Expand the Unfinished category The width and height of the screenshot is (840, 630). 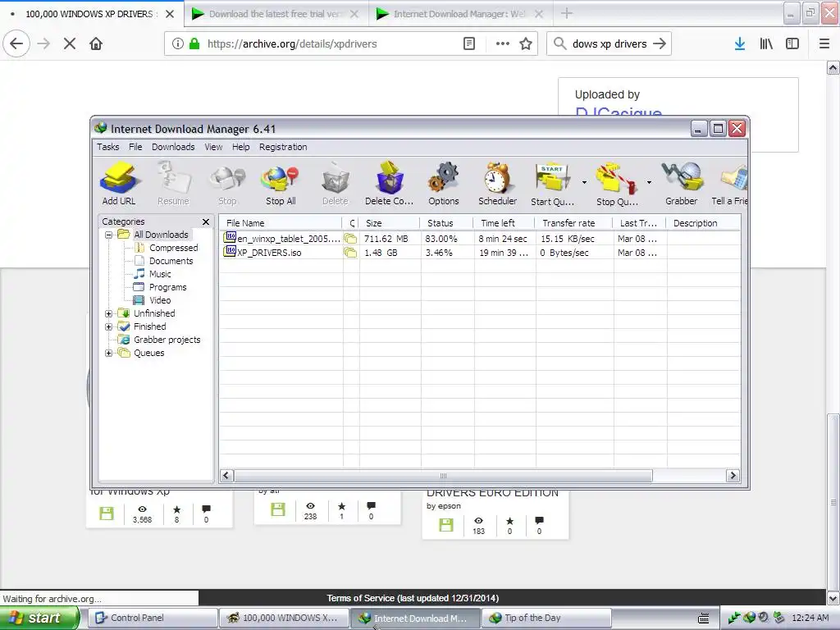click(x=109, y=313)
